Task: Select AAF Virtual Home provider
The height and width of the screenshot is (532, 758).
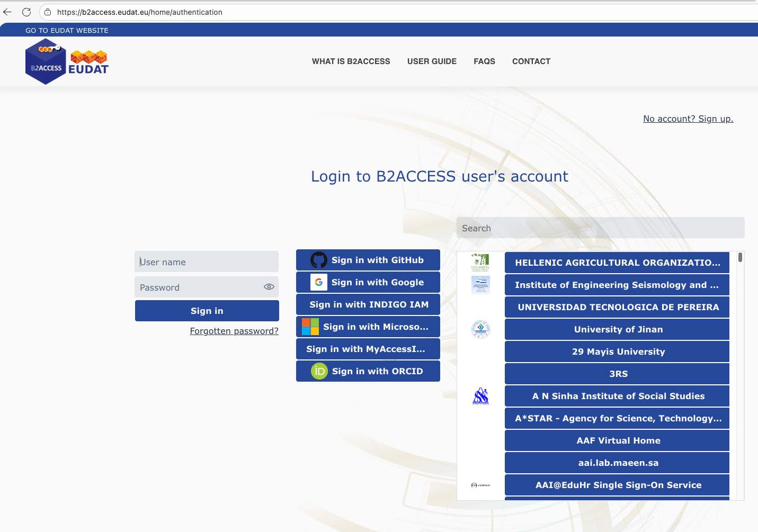Action: (617, 440)
